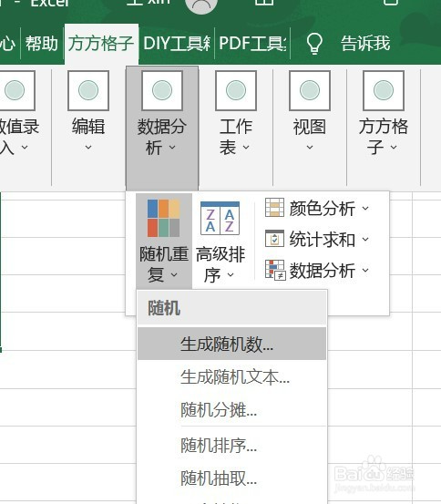Click the 数据分析 comparison grid icon
441x504 pixels.
(x=275, y=270)
